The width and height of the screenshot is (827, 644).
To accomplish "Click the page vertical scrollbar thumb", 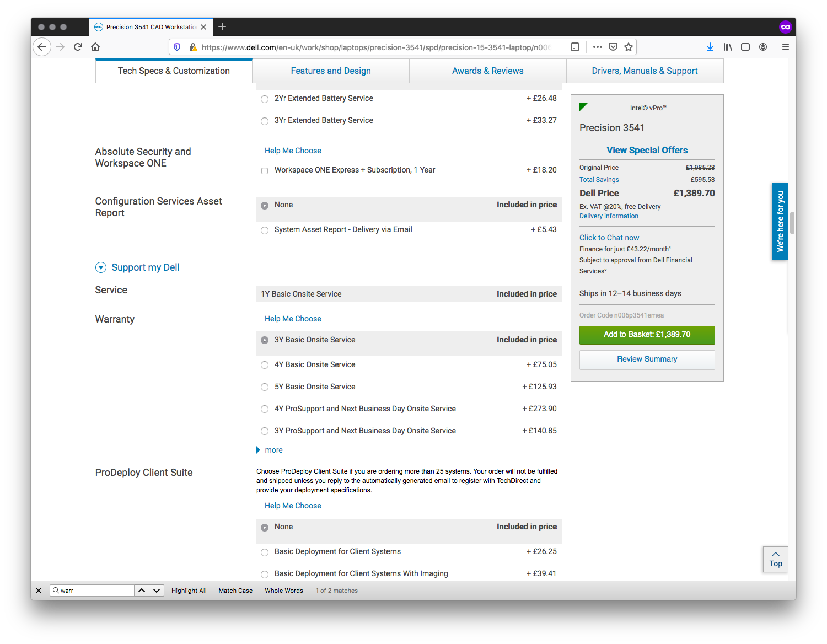I will click(792, 223).
